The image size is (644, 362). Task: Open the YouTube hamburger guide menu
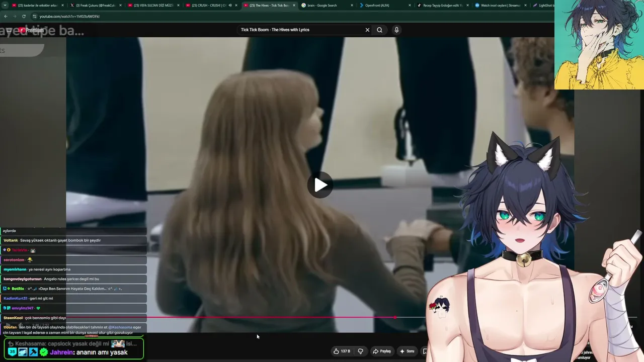click(x=9, y=30)
